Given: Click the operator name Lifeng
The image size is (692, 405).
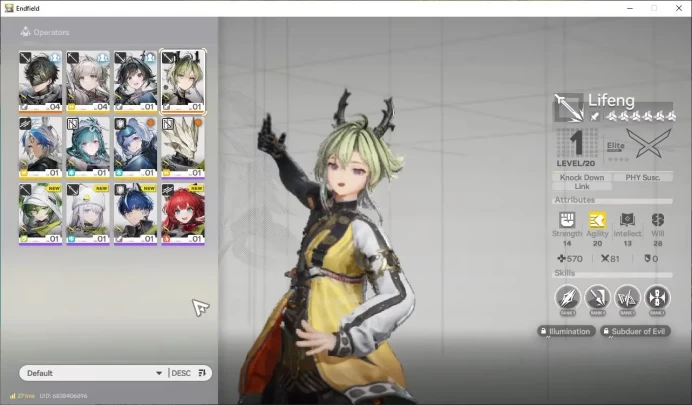Looking at the screenshot, I should coord(611,101).
